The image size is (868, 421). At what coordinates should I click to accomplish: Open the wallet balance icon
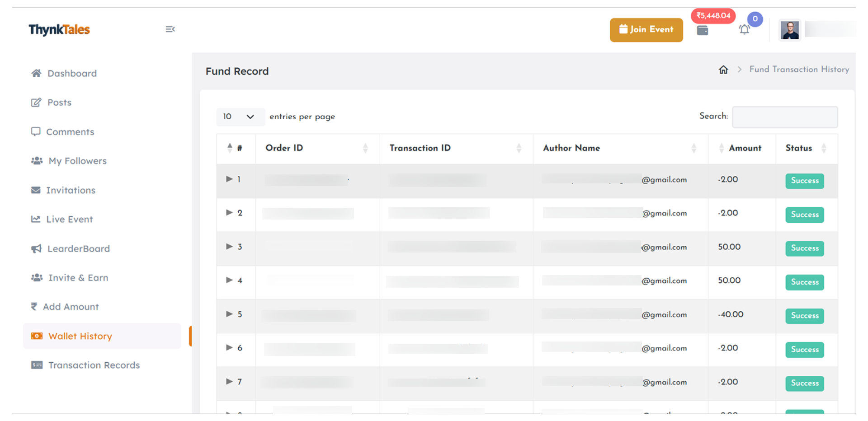pos(702,31)
